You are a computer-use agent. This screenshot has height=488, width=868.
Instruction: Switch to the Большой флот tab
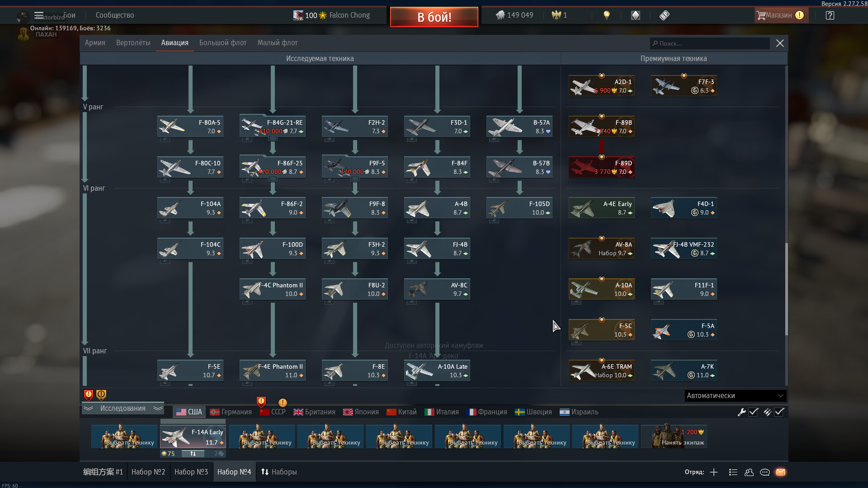223,42
